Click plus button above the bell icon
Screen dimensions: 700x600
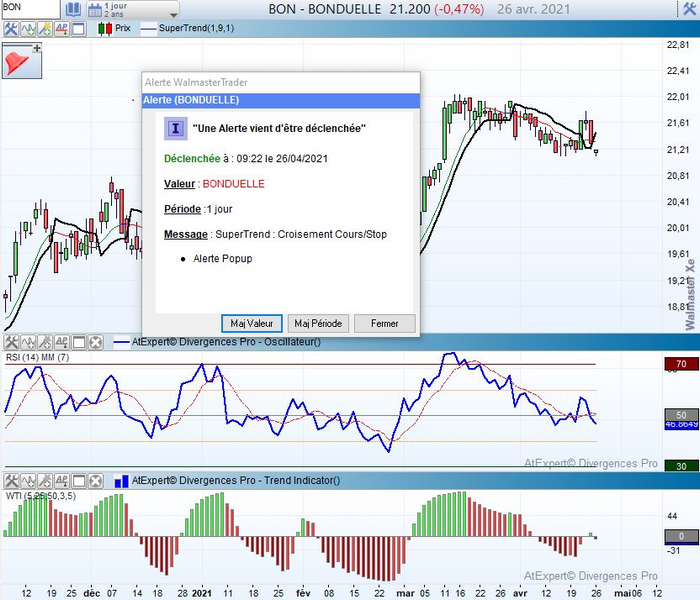click(37, 48)
